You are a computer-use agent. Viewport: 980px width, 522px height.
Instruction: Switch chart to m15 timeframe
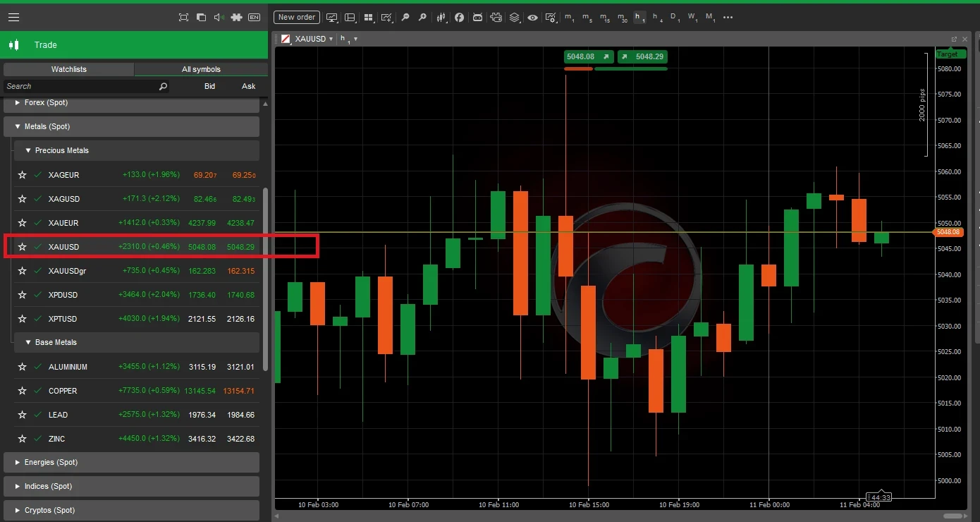604,18
